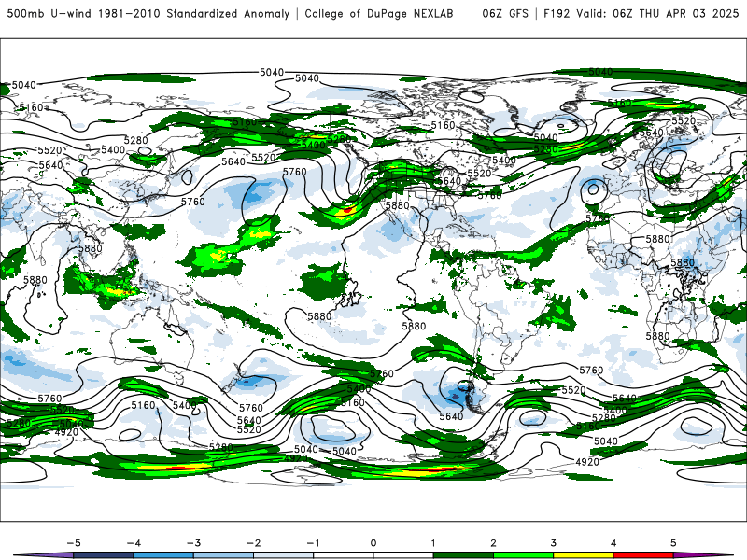Click the navy -5 to -4 colorbar segment
Viewport: 747px width, 560px height.
104,555
